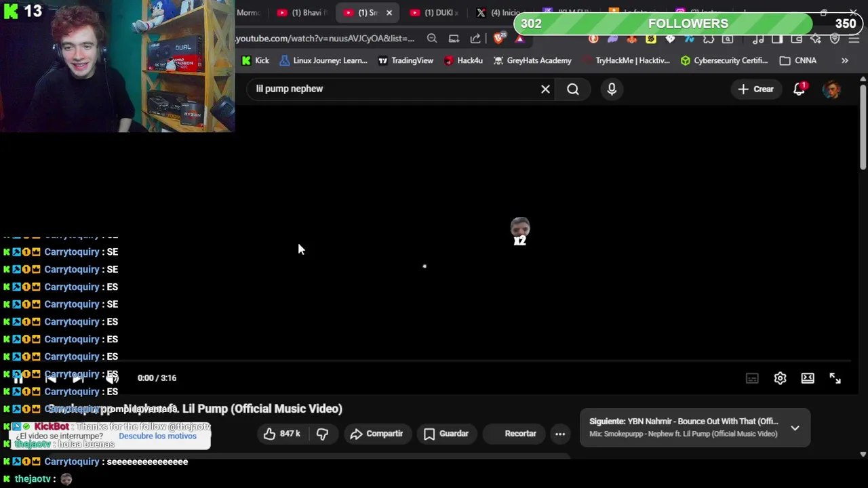The image size is (868, 488).
Task: Close the active '(1) Sm' YouTube tab
Action: (x=389, y=13)
